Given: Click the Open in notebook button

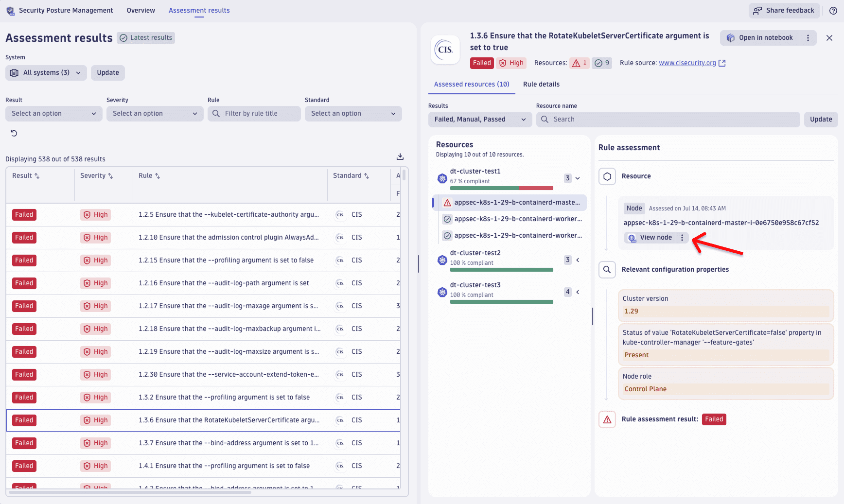Looking at the screenshot, I should click(759, 38).
